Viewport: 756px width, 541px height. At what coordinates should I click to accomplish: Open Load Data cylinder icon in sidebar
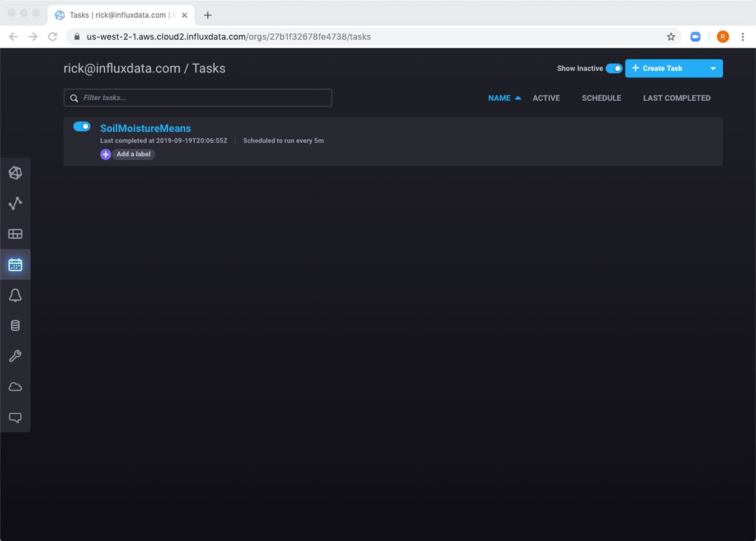click(x=15, y=326)
